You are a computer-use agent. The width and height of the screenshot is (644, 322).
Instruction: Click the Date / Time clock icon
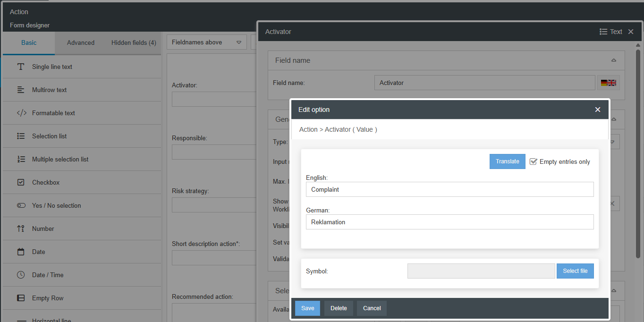[x=21, y=275]
